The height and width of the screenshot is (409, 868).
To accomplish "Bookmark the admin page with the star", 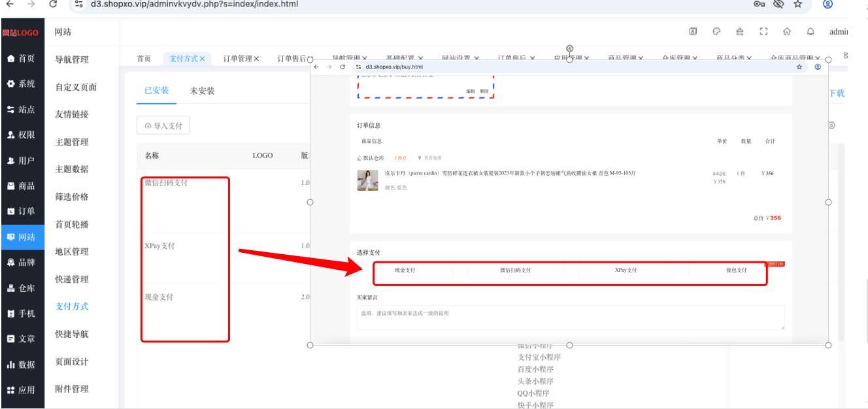I will click(797, 4).
